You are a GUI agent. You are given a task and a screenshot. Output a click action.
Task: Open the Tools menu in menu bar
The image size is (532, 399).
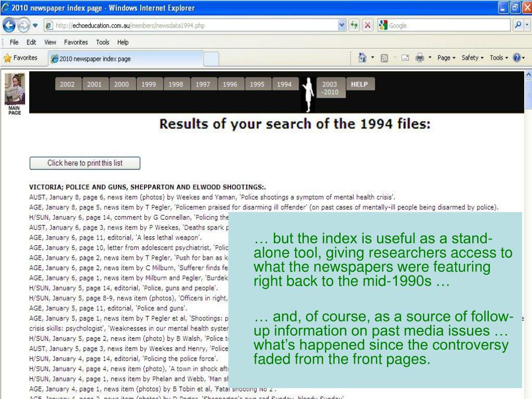point(102,43)
